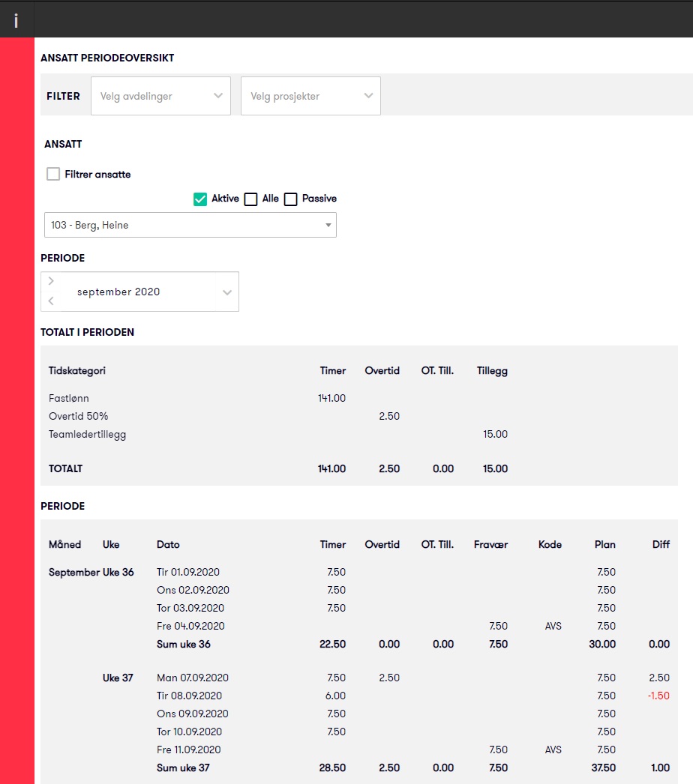The image size is (693, 784).
Task: Click the TOTALT row label
Action: pos(65,468)
